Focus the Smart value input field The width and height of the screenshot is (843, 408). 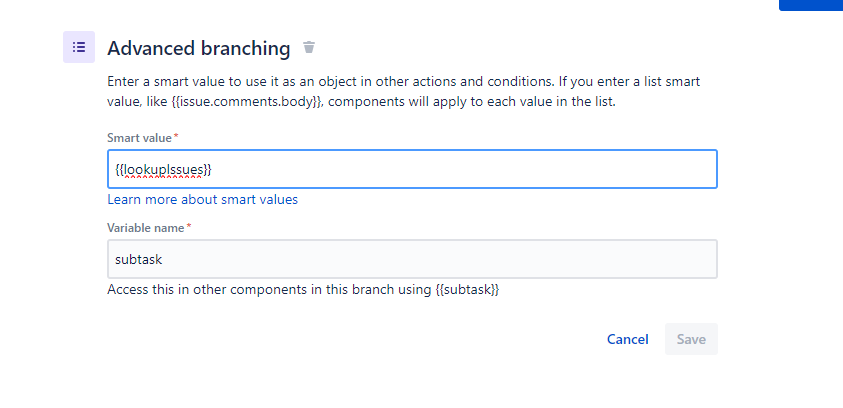pos(412,169)
